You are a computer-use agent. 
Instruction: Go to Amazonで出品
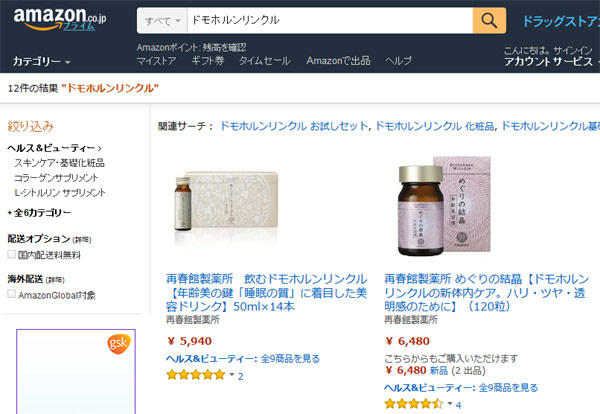(338, 61)
